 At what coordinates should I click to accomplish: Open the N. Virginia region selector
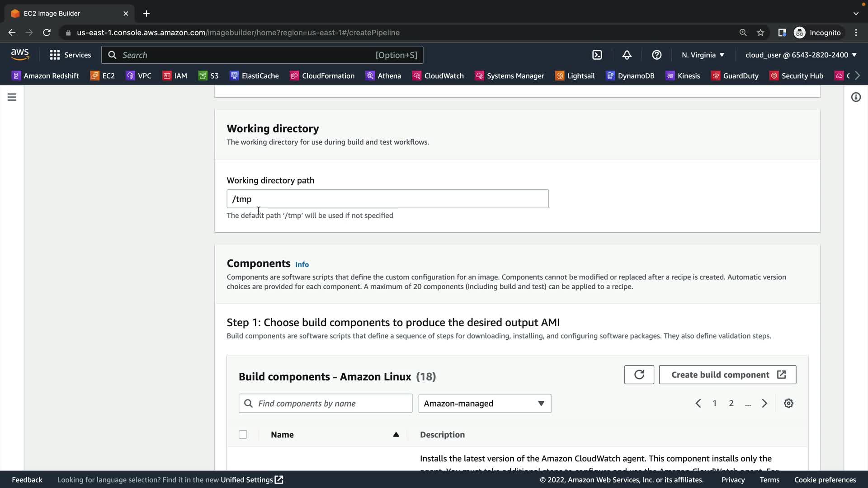(x=703, y=55)
